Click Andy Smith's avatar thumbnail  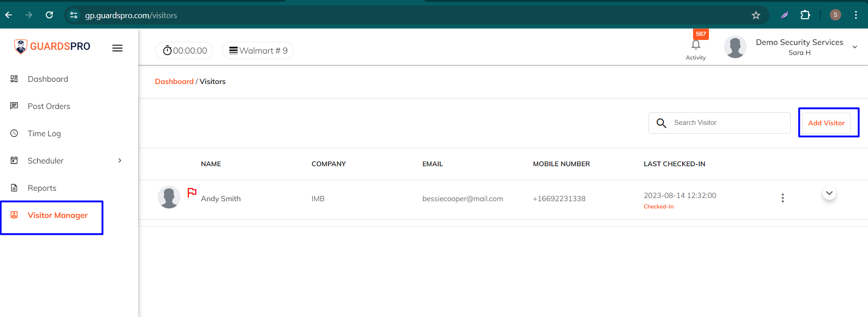pos(169,197)
